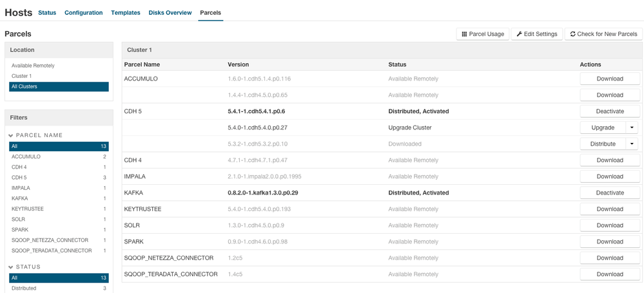Filter parcels by SQOOP_NETEZZA_CONNECTOR
Image resolution: width=644 pixels, height=293 pixels.
[x=59, y=240]
